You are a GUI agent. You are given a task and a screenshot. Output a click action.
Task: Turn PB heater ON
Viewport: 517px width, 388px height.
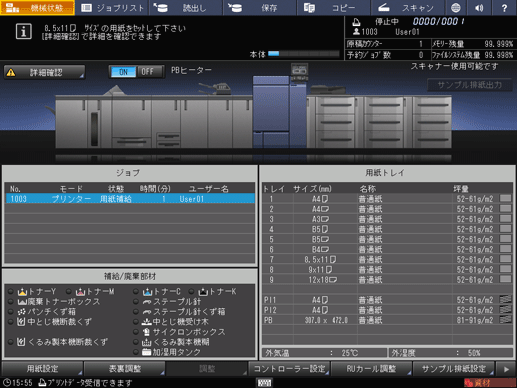[123, 72]
